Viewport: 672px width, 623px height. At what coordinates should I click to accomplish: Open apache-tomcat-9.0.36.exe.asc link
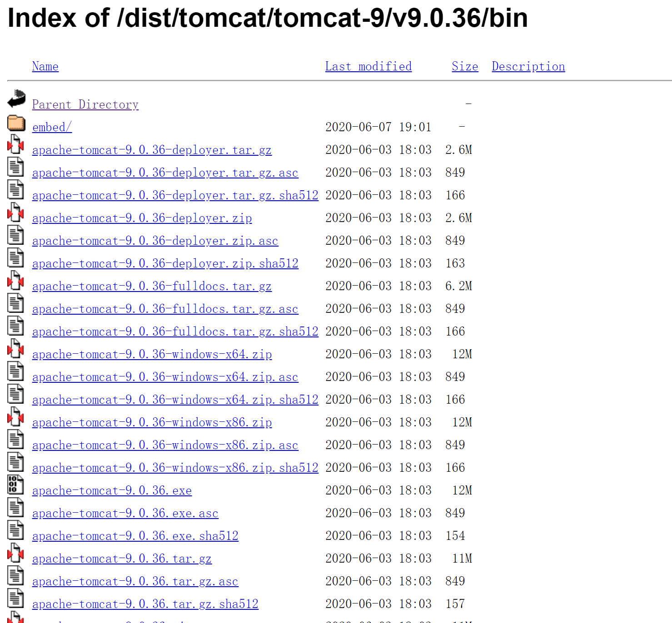(125, 514)
